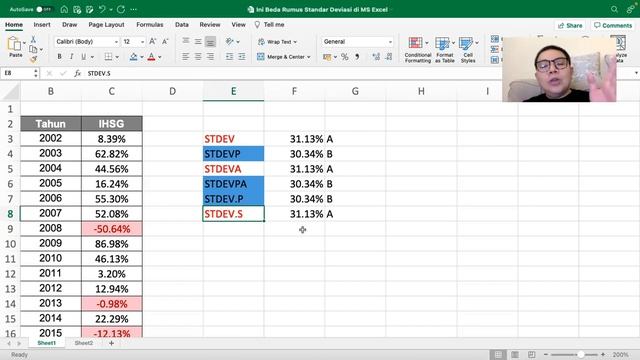This screenshot has width=640, height=360.
Task: Expand the Wrap Text dropdown arrow
Action: (x=295, y=42)
